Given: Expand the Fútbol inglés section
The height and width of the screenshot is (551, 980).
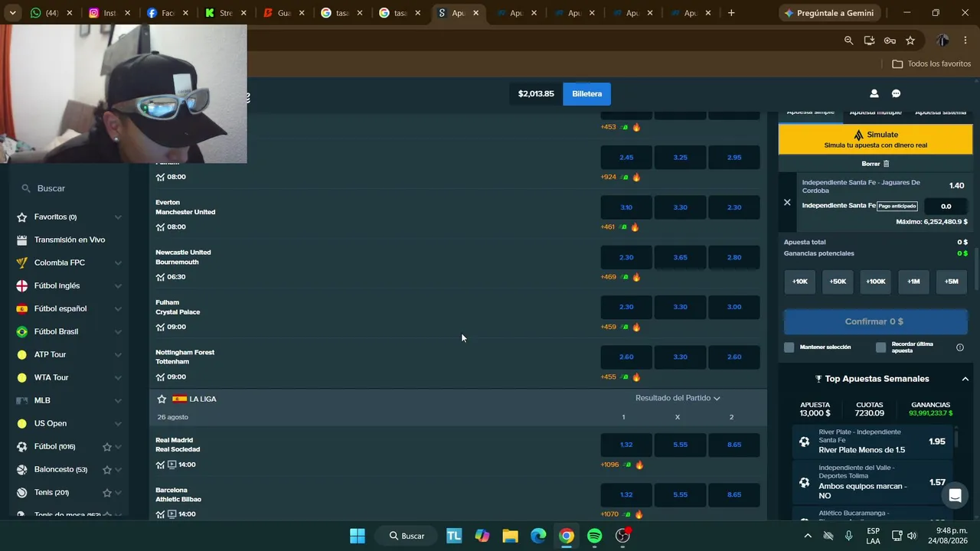Looking at the screenshot, I should click(x=118, y=286).
